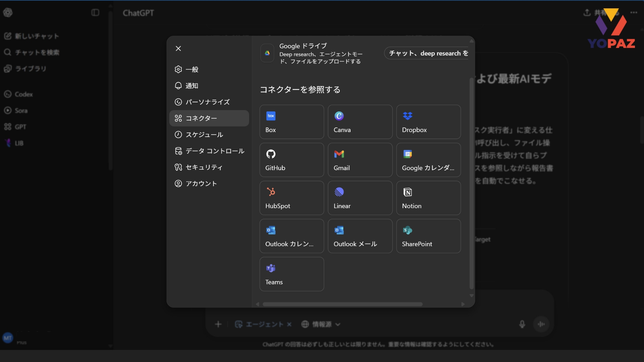Open the セキュリティ settings tab
The height and width of the screenshot is (362, 644).
point(209,167)
